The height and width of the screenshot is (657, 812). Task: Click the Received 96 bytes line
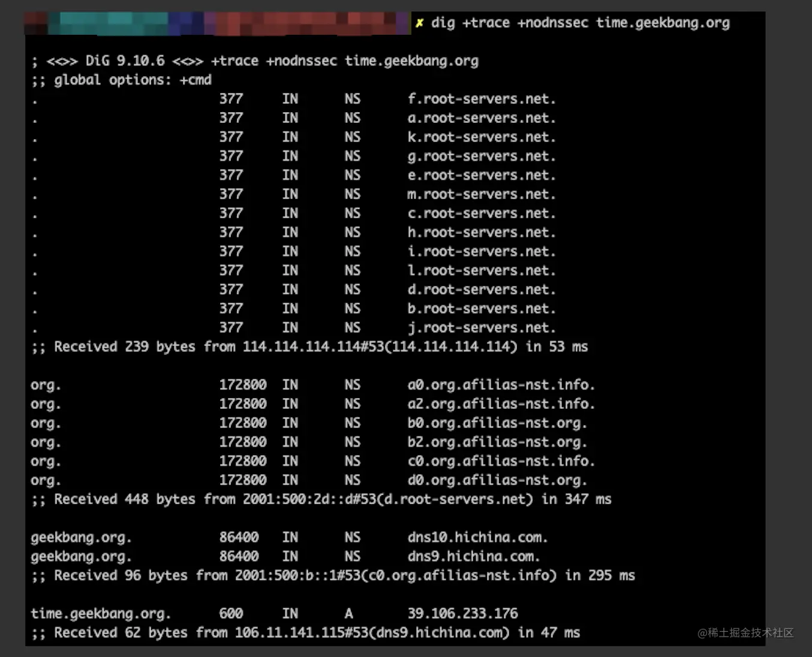point(333,575)
